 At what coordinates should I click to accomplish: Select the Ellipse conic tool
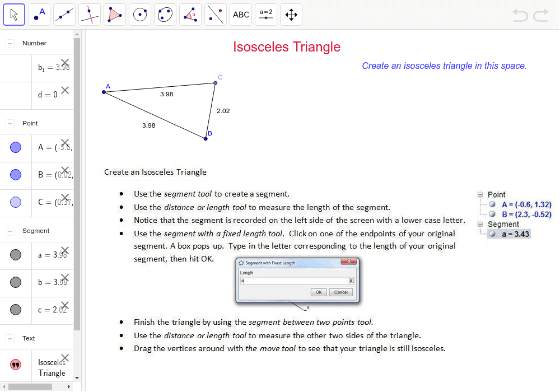click(x=165, y=15)
